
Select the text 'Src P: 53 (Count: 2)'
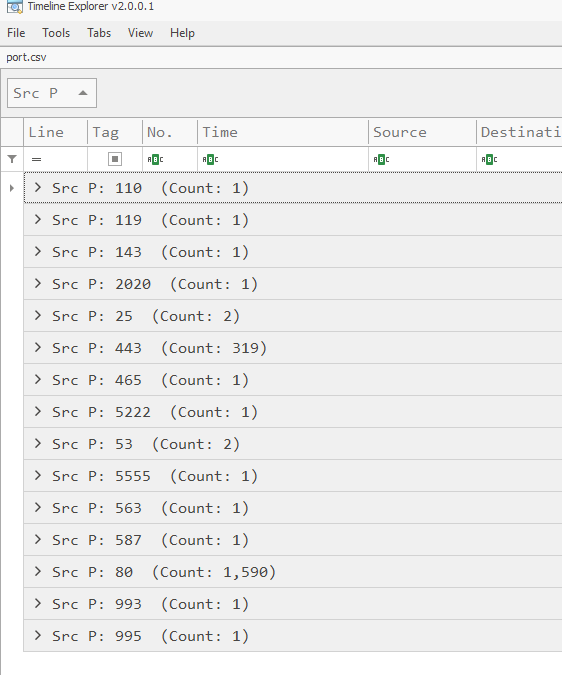click(146, 444)
